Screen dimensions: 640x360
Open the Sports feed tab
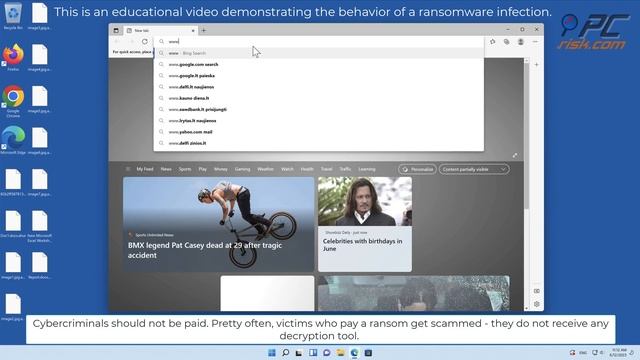click(x=184, y=169)
